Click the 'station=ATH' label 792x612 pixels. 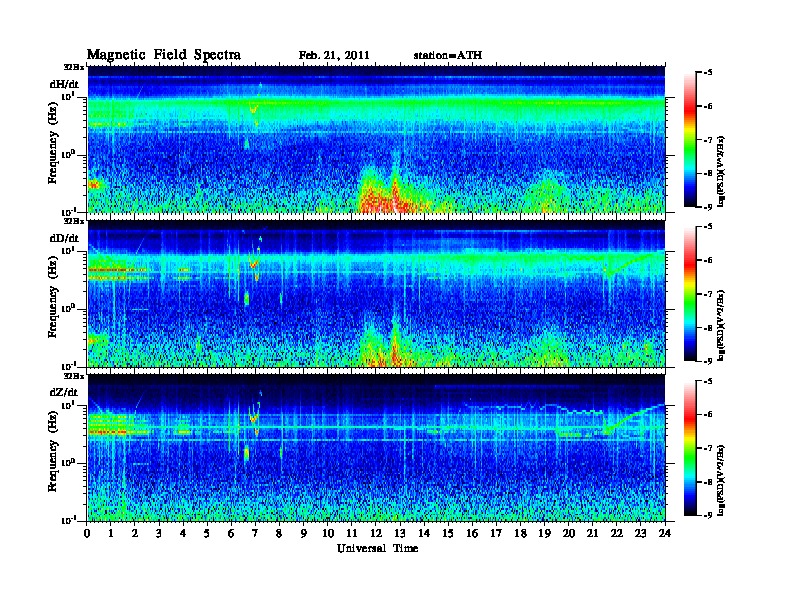point(448,55)
